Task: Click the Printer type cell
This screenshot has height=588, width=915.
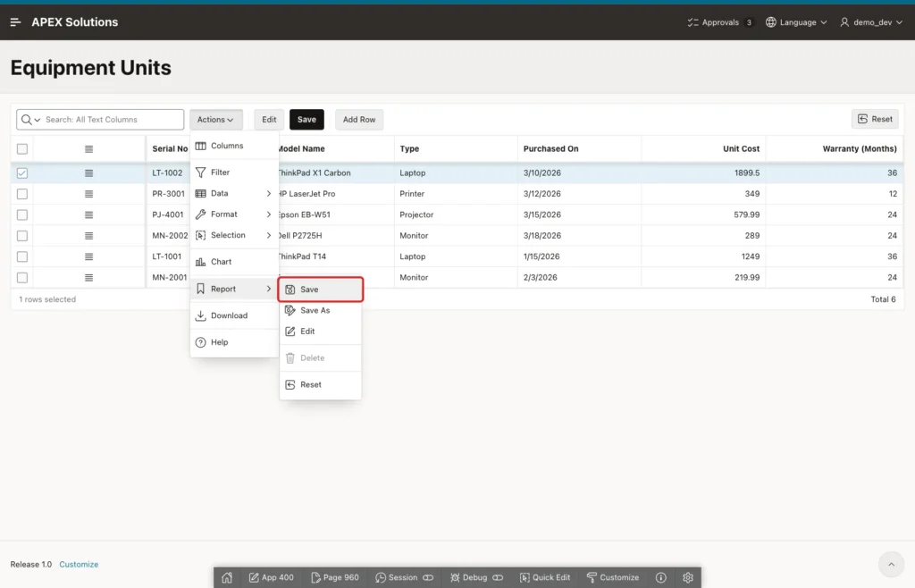Action: 456,194
